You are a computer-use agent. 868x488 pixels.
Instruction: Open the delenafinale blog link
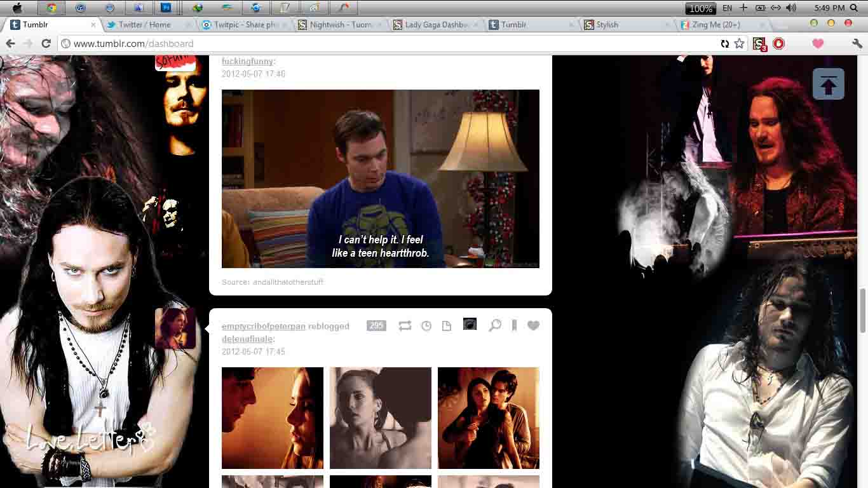coord(247,339)
